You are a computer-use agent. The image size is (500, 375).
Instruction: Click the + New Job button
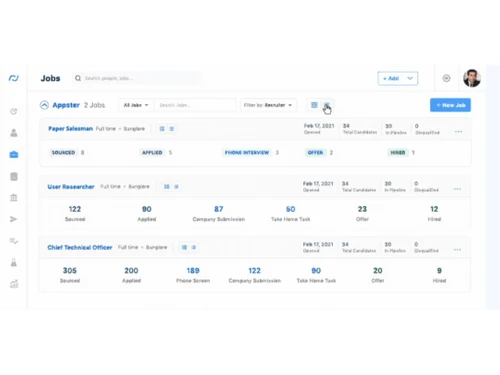point(450,105)
